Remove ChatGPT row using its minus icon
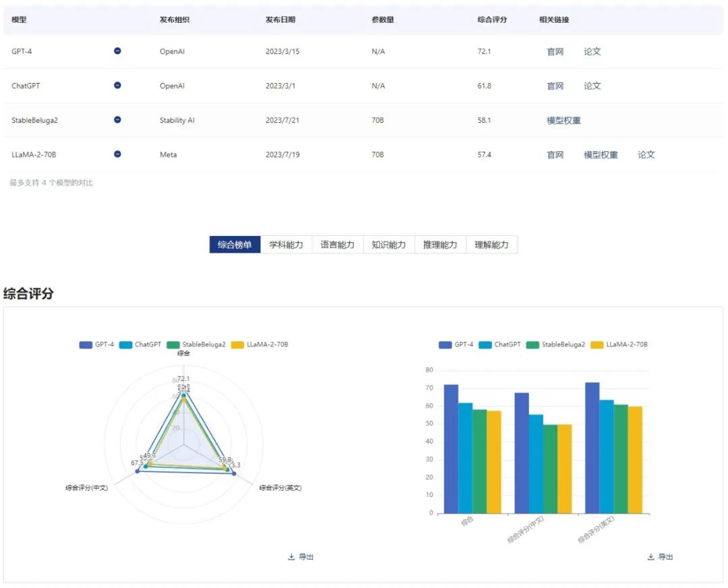The image size is (728, 588). pyautogui.click(x=117, y=85)
